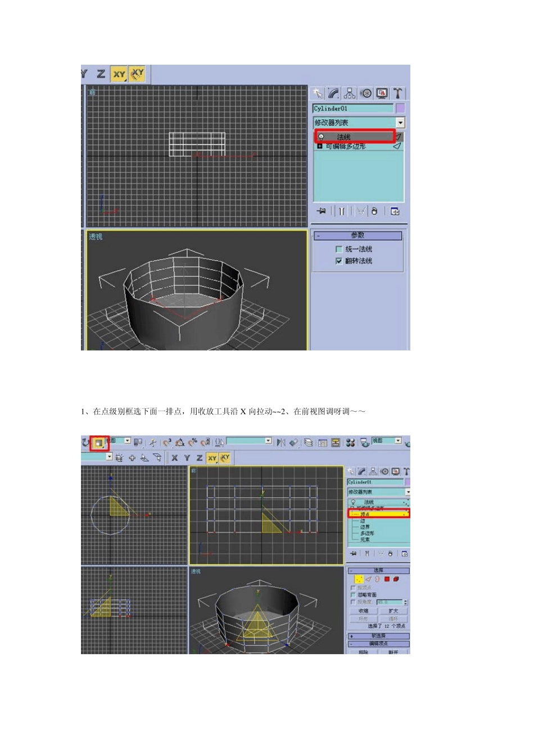Enable the 统一法线 checkbox
Viewport: 534px width, 756px height.
(x=339, y=249)
